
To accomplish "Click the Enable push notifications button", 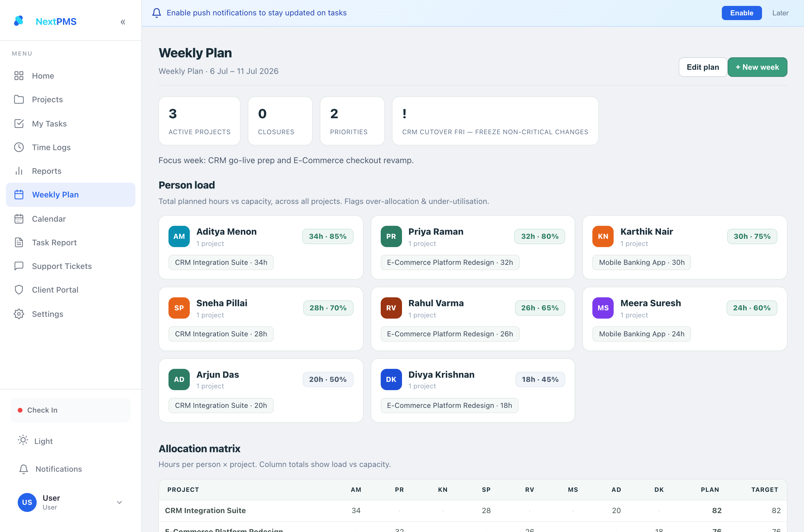I will pos(742,13).
